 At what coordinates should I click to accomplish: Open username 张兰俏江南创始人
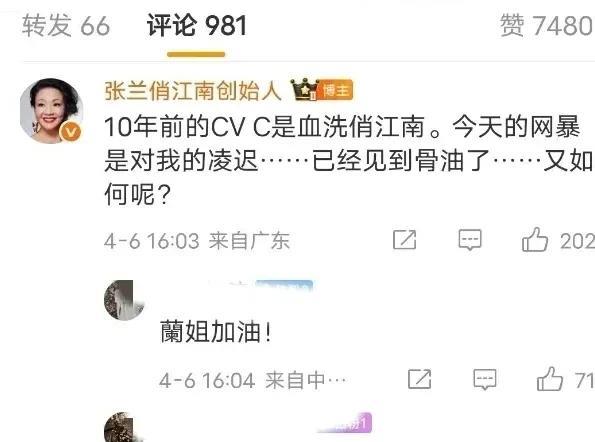(x=193, y=91)
